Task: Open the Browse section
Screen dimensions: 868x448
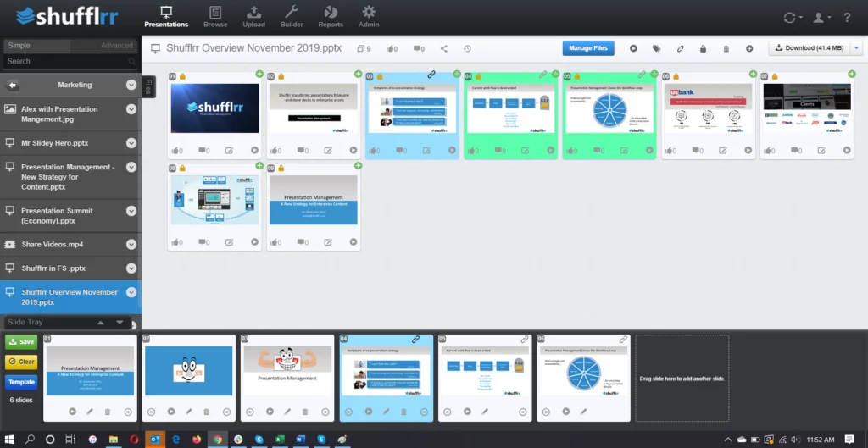Action: pos(215,17)
